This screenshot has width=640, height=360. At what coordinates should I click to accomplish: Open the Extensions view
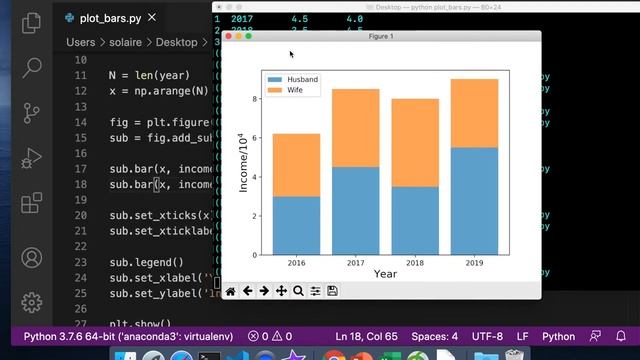31,203
